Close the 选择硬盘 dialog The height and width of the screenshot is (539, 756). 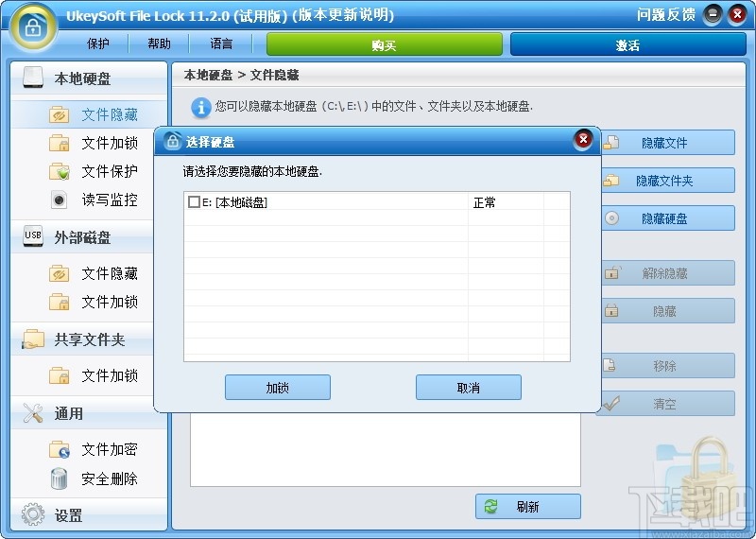[x=583, y=140]
